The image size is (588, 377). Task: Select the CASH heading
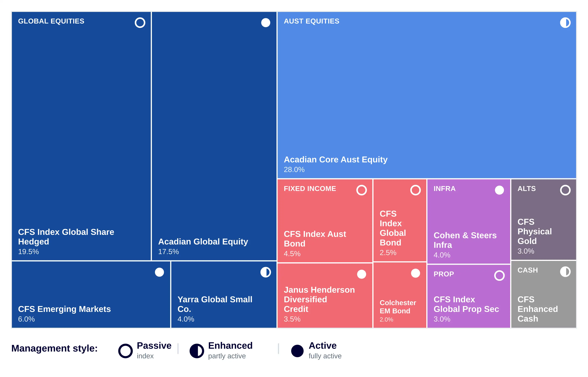528,270
